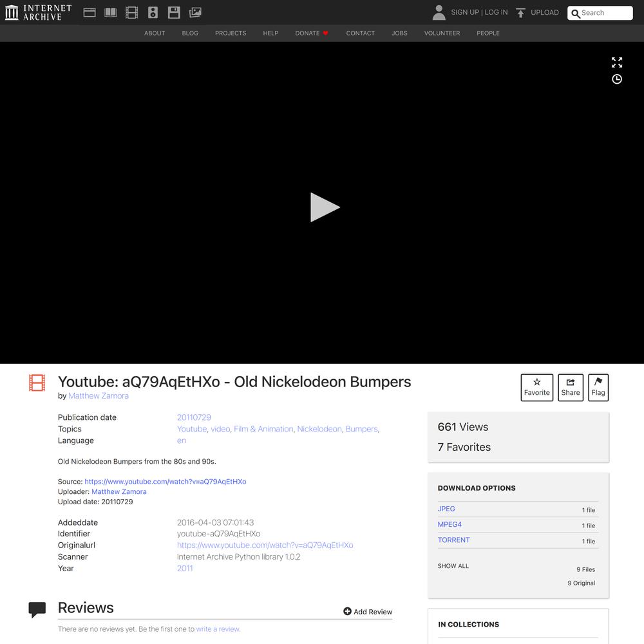Viewport: 644px width, 644px height.
Task: Click the orange film media-type icon
Action: (x=37, y=383)
